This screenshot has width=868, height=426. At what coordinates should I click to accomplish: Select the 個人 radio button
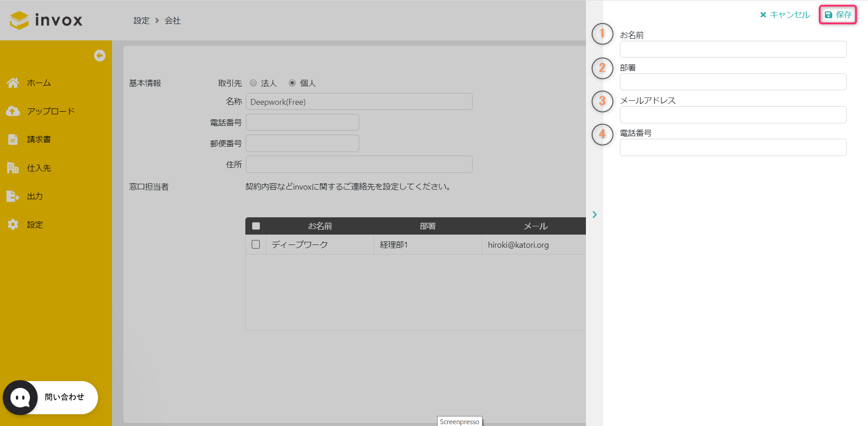pyautogui.click(x=292, y=83)
